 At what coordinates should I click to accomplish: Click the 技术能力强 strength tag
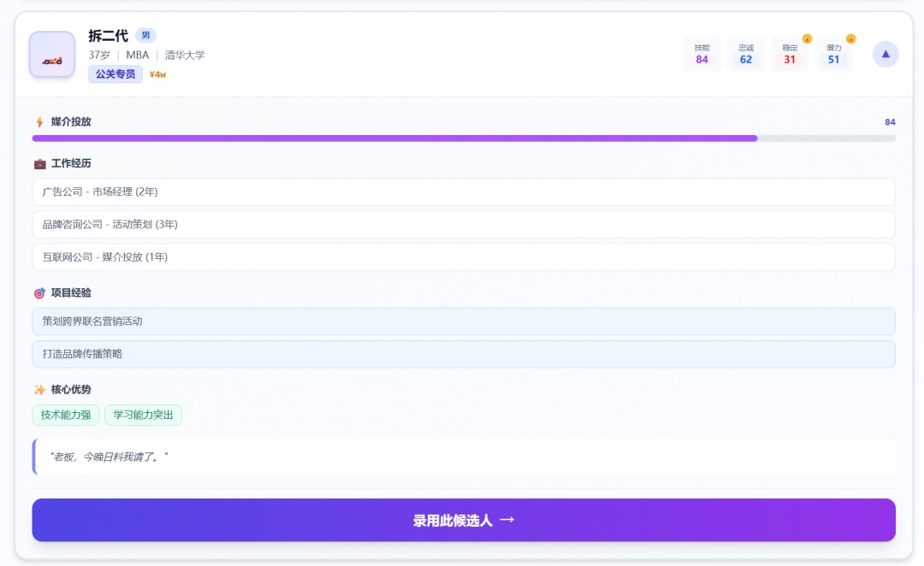pyautogui.click(x=66, y=415)
